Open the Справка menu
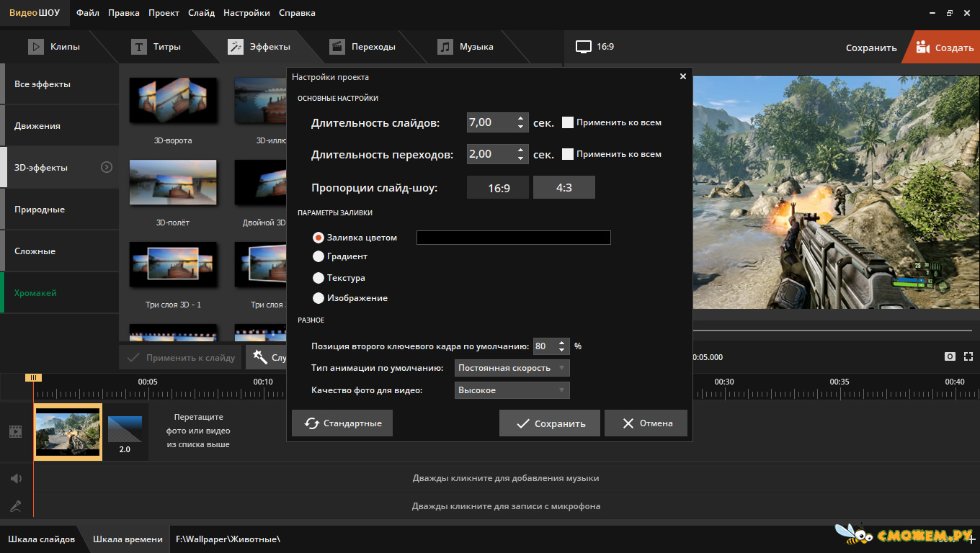 tap(297, 13)
